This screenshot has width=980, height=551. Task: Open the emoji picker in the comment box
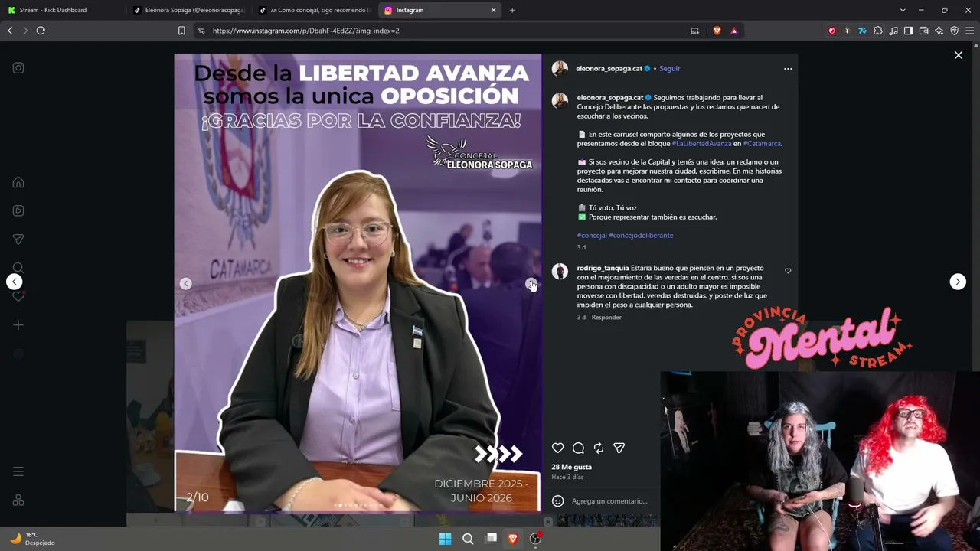click(558, 501)
